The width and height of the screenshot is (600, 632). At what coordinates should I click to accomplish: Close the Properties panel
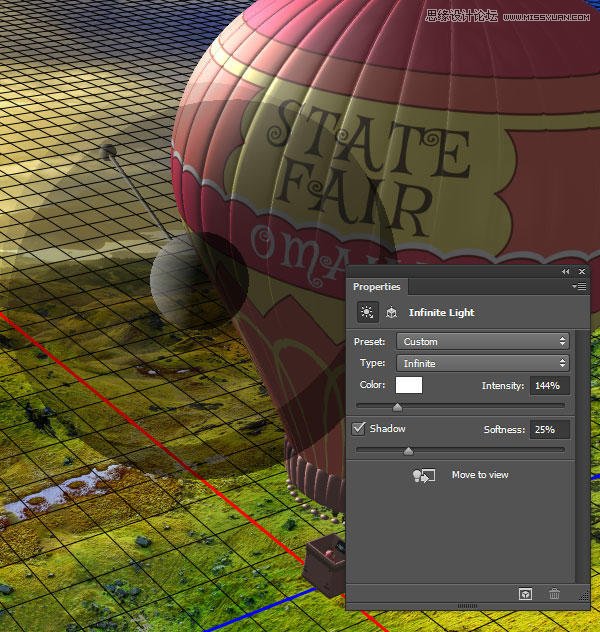click(x=581, y=272)
